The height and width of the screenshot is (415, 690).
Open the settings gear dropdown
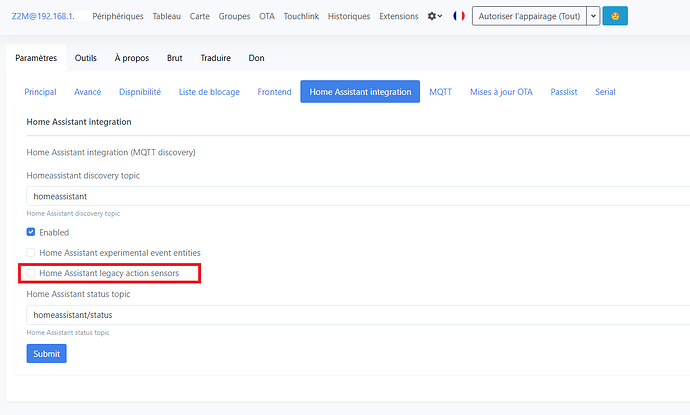(435, 16)
